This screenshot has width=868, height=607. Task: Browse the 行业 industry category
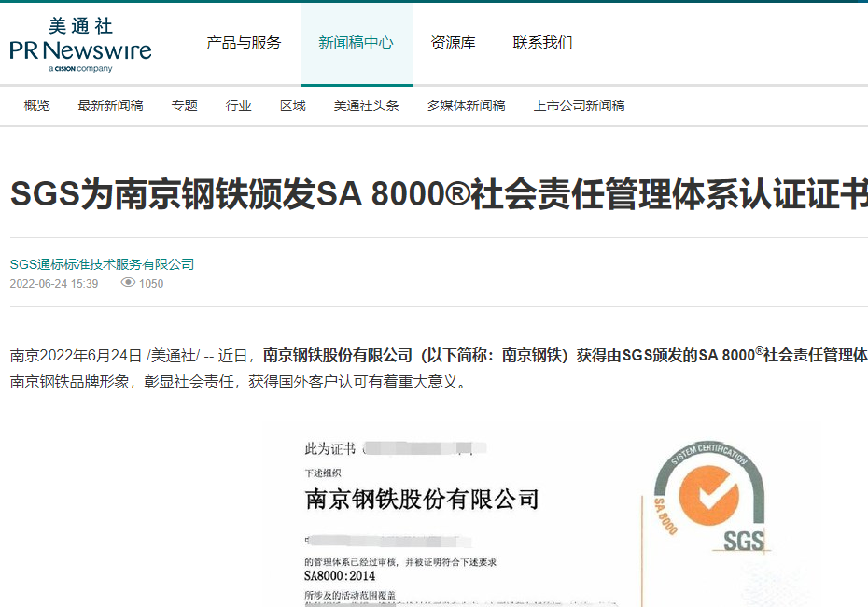pyautogui.click(x=238, y=106)
